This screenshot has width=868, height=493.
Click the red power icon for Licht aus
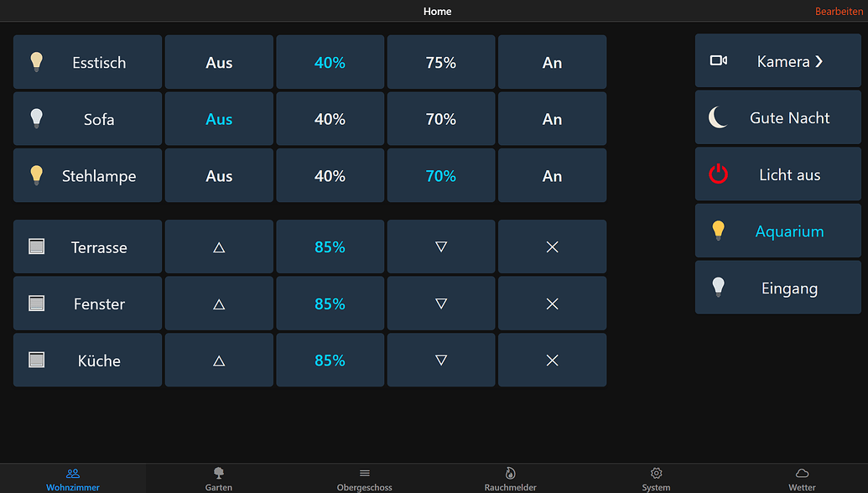[718, 174]
